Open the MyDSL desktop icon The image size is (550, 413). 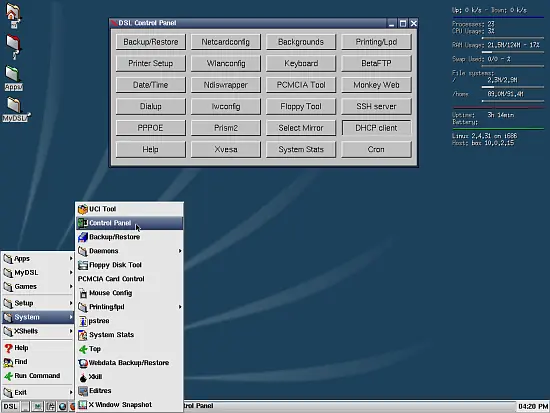(15, 109)
